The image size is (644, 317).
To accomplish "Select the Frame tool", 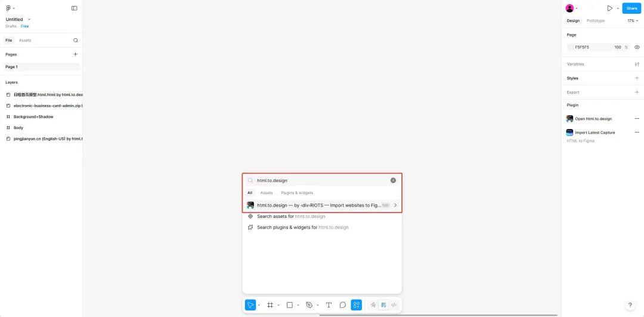I will [270, 305].
